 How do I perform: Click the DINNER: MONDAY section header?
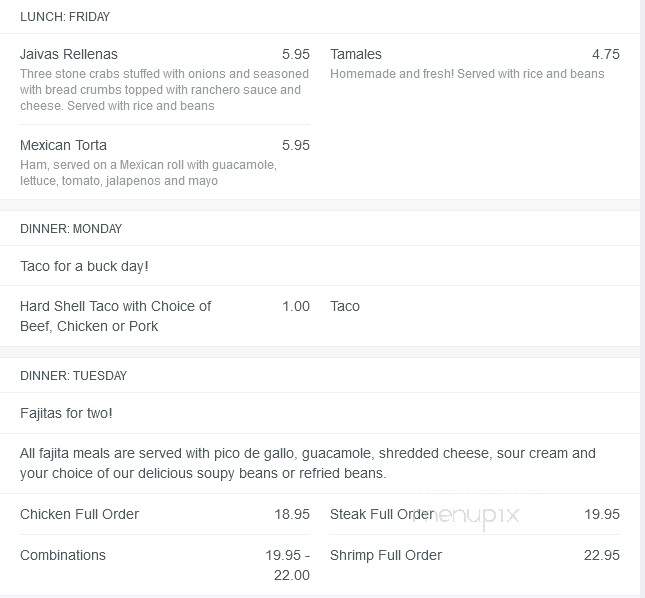tap(71, 229)
